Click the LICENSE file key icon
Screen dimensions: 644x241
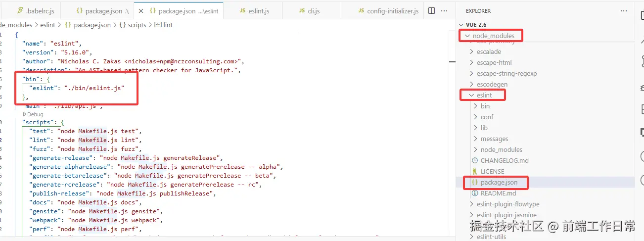click(475, 171)
